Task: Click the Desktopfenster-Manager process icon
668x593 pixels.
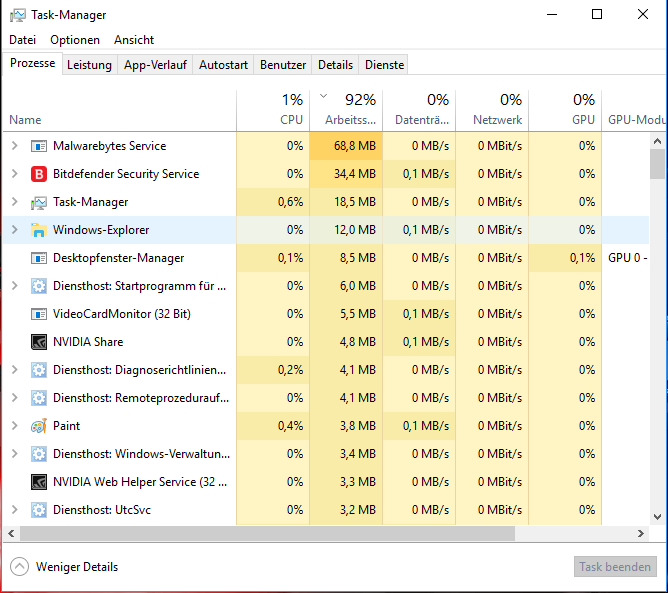Action: (x=39, y=258)
